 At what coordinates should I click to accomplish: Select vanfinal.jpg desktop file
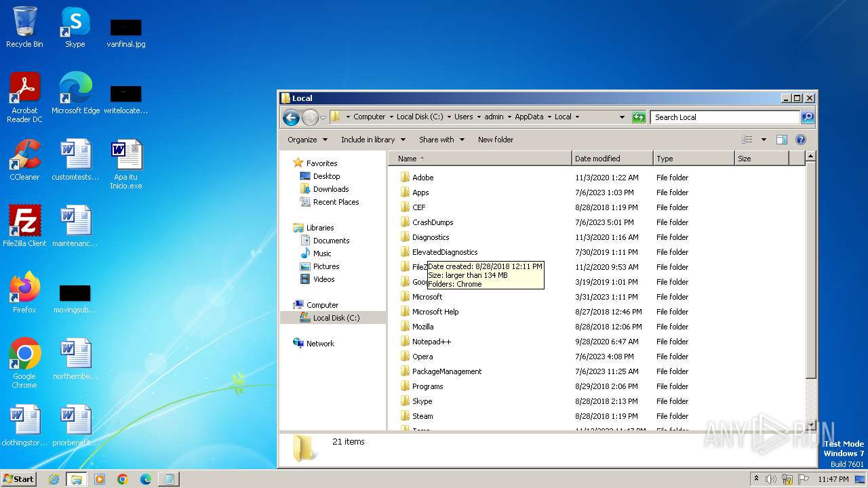coord(126,33)
